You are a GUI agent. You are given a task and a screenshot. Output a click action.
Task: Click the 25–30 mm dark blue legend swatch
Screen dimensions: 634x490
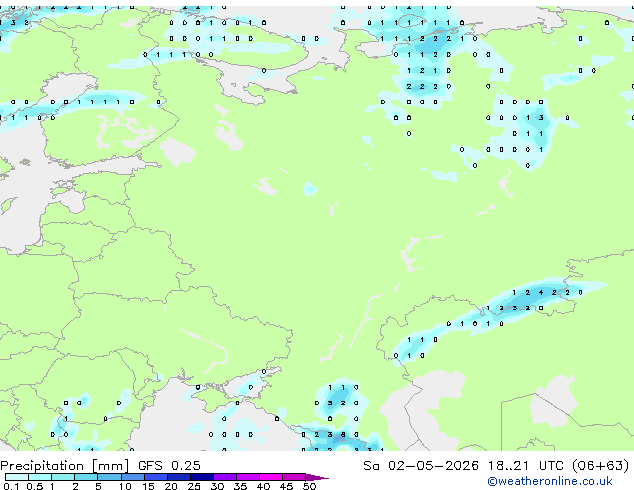click(x=201, y=477)
